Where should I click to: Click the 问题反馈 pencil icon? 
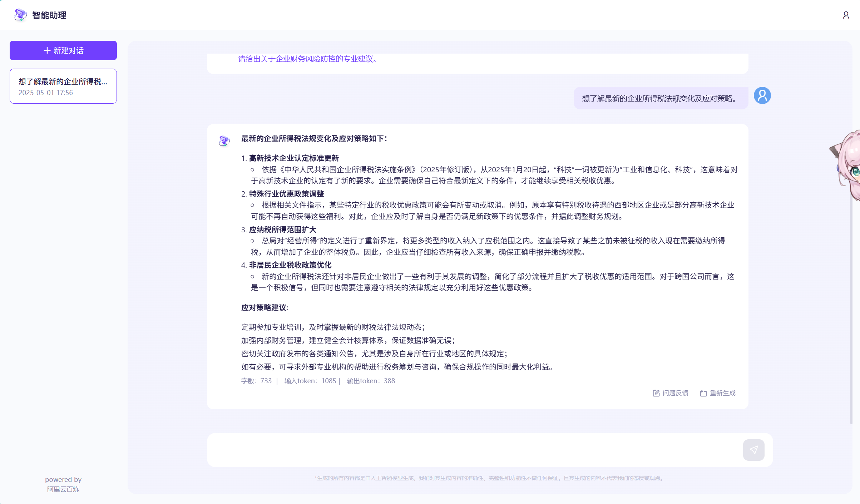click(x=656, y=393)
